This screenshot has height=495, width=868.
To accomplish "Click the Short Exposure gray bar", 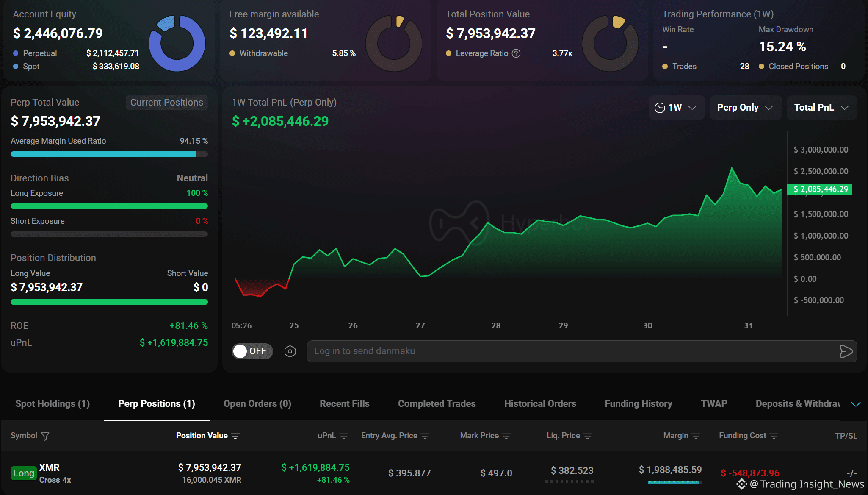I will pyautogui.click(x=109, y=234).
